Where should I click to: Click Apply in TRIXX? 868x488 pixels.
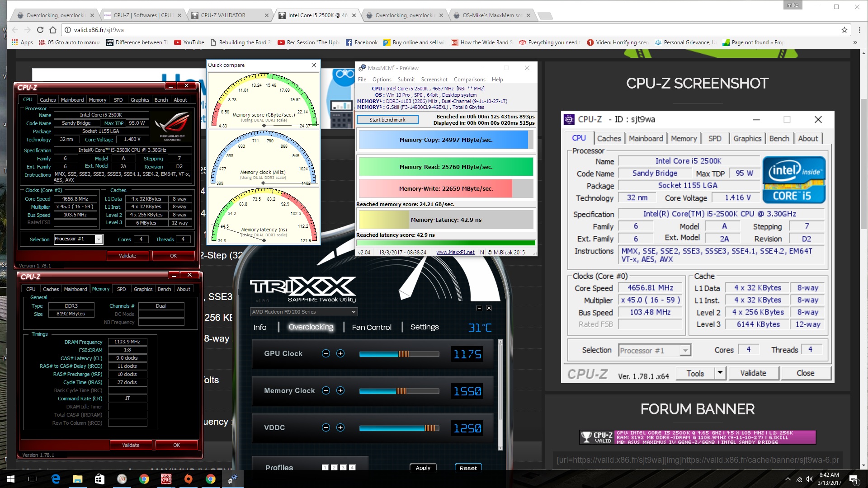click(423, 468)
